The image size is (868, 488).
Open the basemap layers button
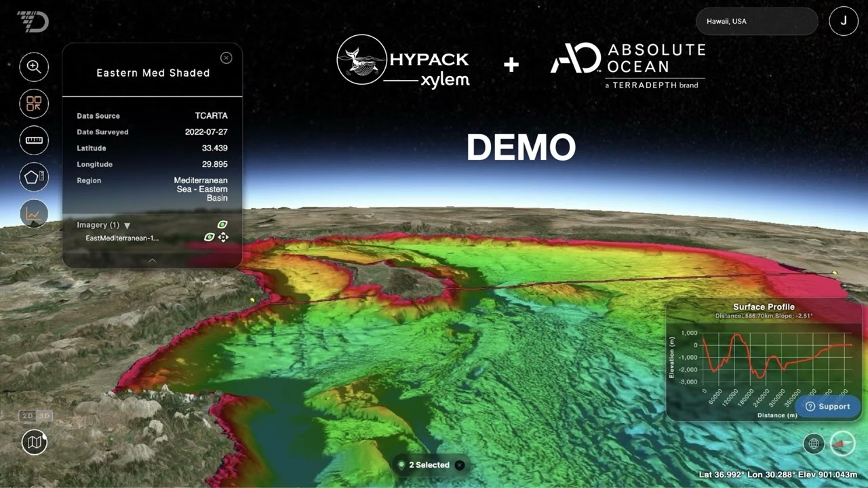click(x=34, y=443)
